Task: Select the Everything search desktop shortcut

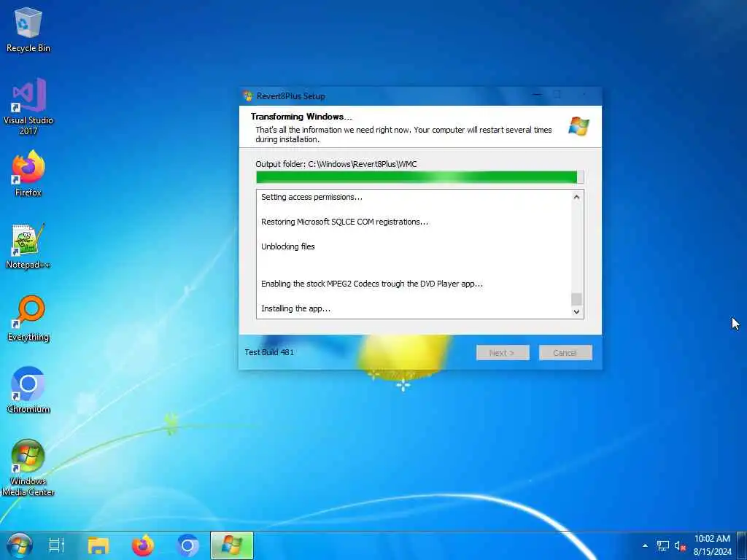Action: tap(28, 318)
